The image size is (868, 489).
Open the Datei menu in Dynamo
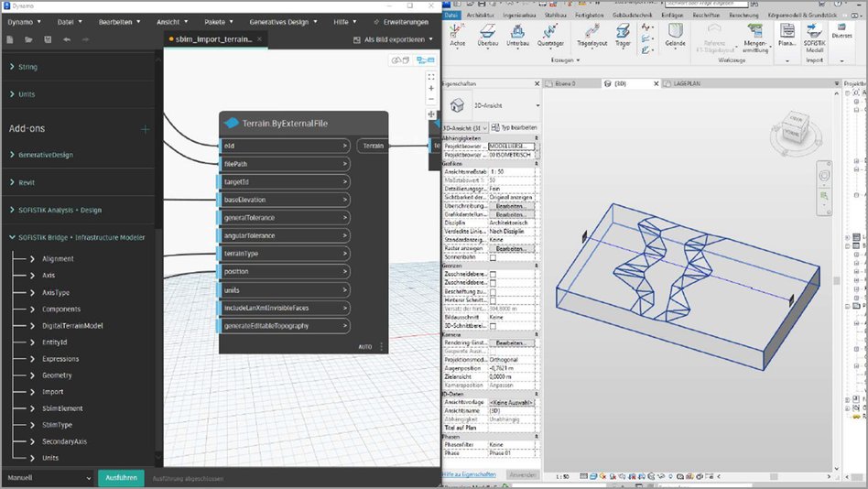tap(70, 22)
